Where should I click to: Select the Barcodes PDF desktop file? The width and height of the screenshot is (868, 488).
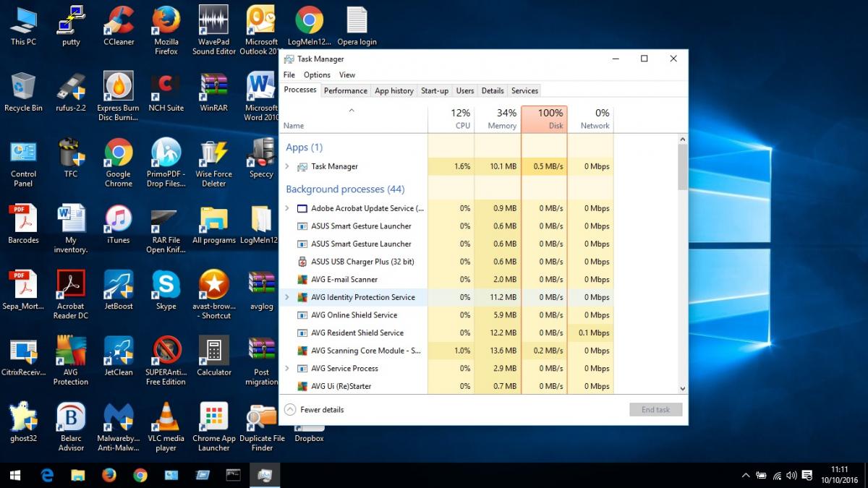tap(23, 225)
